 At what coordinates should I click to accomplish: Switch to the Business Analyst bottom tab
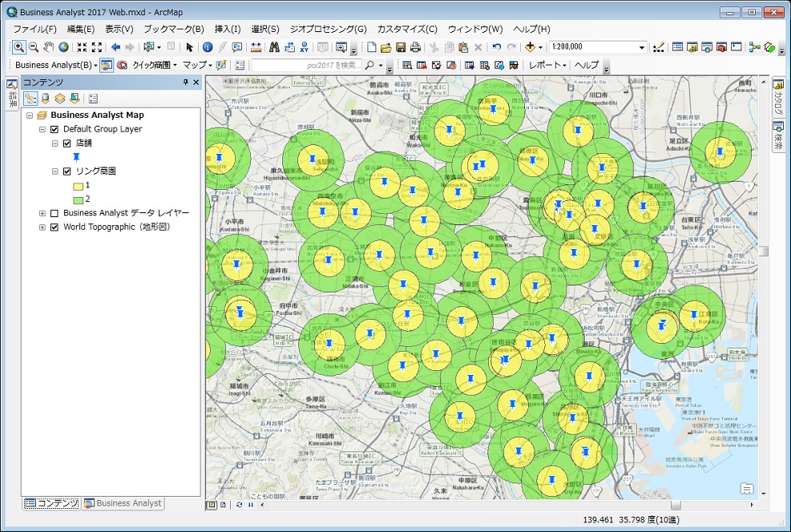coord(123,503)
